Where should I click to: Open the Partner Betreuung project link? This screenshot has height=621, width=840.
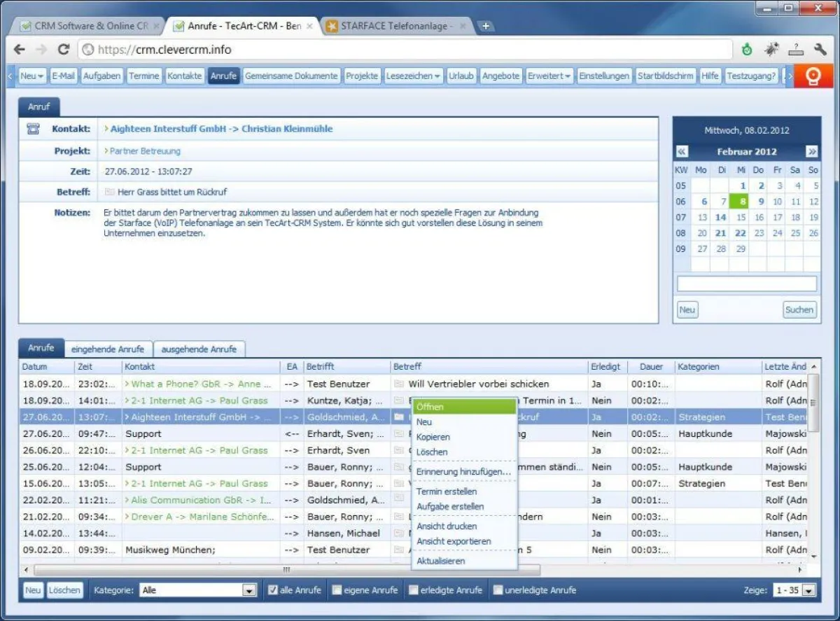[145, 151]
